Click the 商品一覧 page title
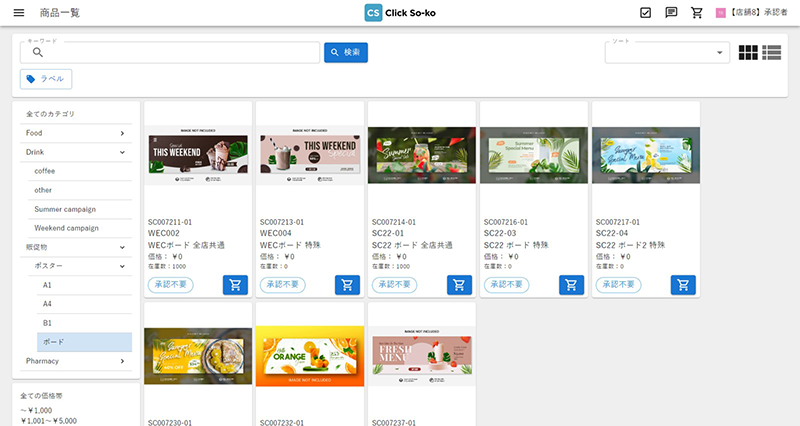 pos(60,13)
